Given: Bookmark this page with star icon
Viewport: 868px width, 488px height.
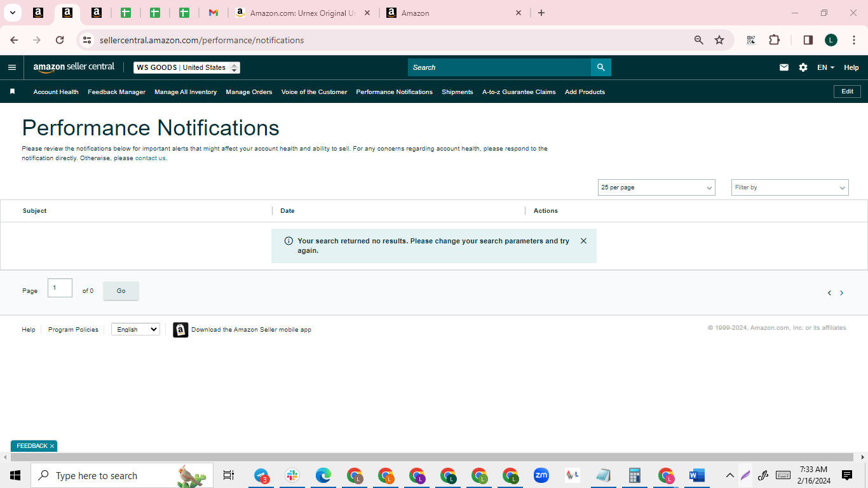Looking at the screenshot, I should [719, 40].
